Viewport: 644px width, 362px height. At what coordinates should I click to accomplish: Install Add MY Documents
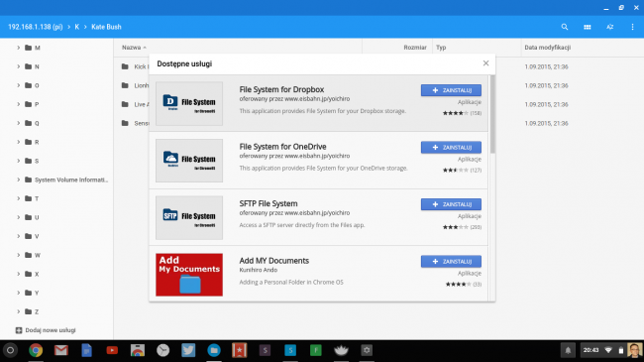coord(451,262)
